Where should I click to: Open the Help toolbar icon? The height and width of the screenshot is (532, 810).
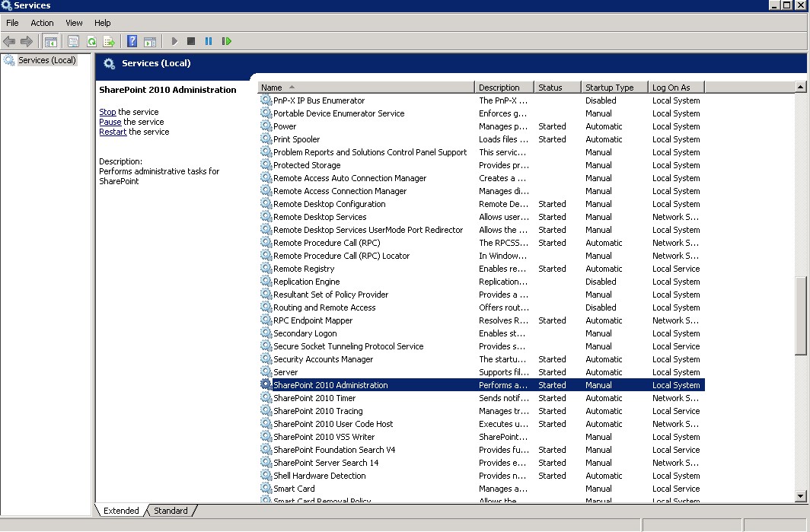click(x=132, y=41)
